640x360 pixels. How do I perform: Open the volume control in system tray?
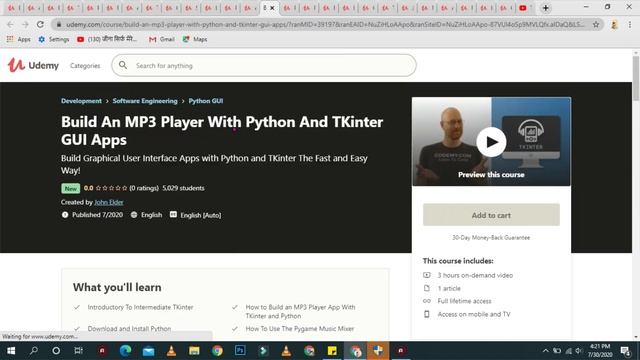(x=578, y=351)
